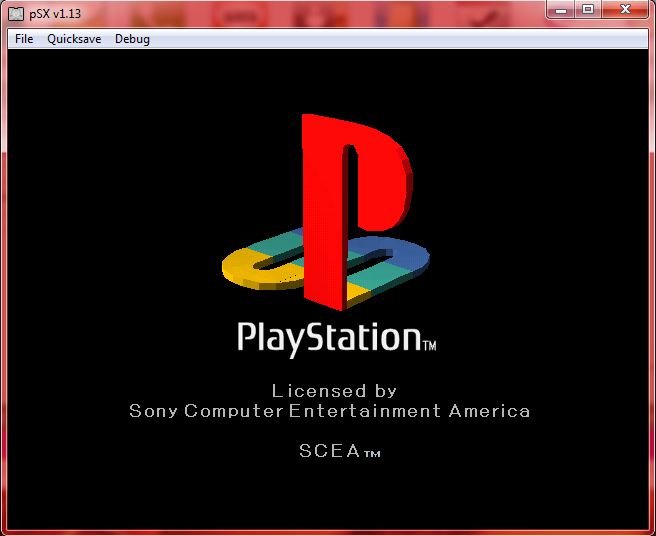
Task: Click the pSX v1.13 window title
Action: (x=55, y=14)
